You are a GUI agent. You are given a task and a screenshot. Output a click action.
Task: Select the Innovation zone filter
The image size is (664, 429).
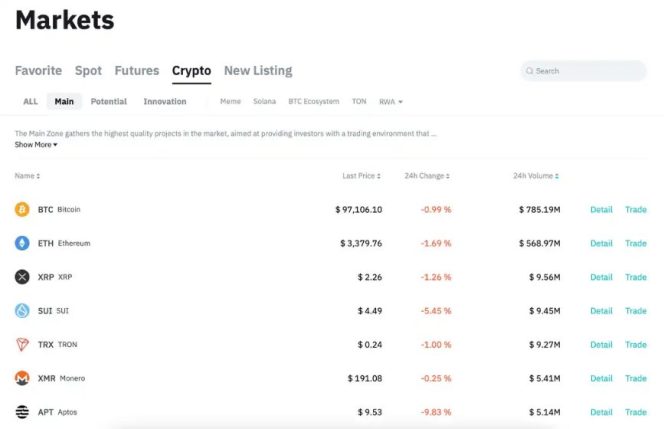click(x=165, y=102)
